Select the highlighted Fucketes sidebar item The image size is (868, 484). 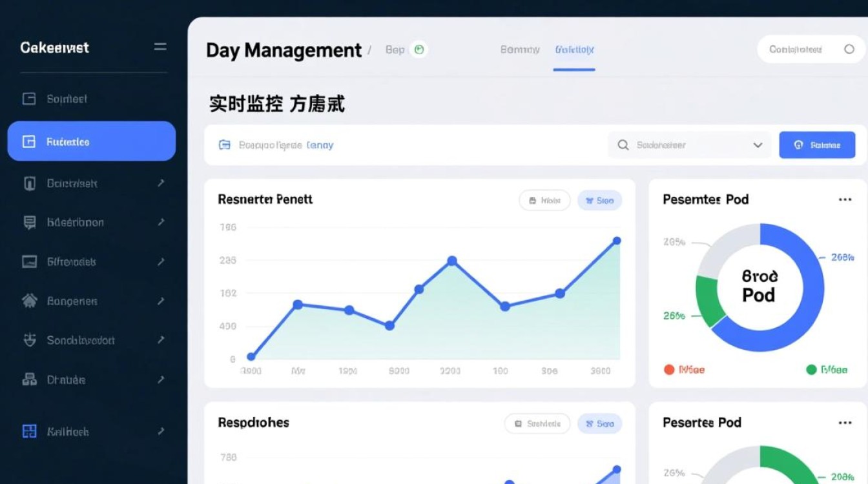[x=91, y=141]
